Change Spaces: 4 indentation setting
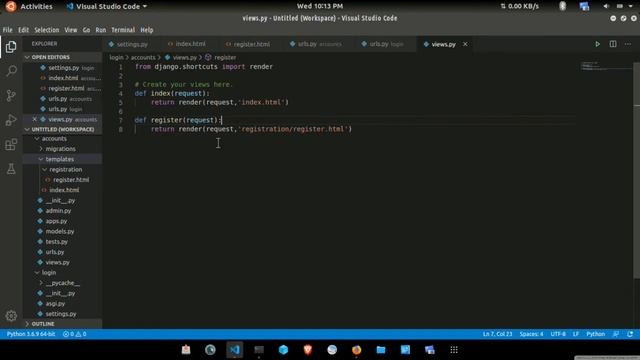This screenshot has height=360, width=640. 531,334
